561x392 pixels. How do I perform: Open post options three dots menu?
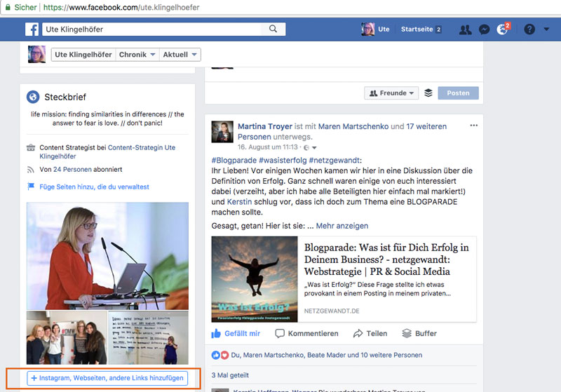coord(474,126)
